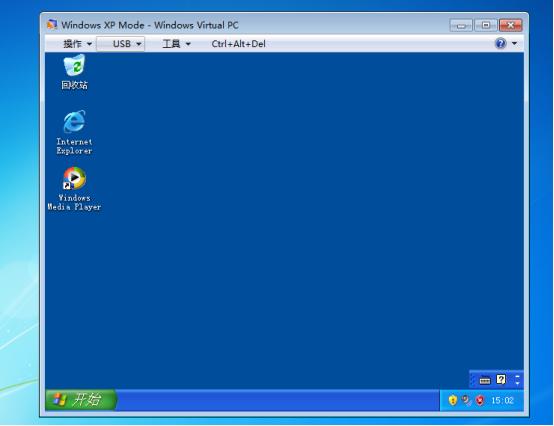Image resolution: width=554 pixels, height=426 pixels.
Task: Expand the arrow beside the help icon
Action: pyautogui.click(x=514, y=43)
